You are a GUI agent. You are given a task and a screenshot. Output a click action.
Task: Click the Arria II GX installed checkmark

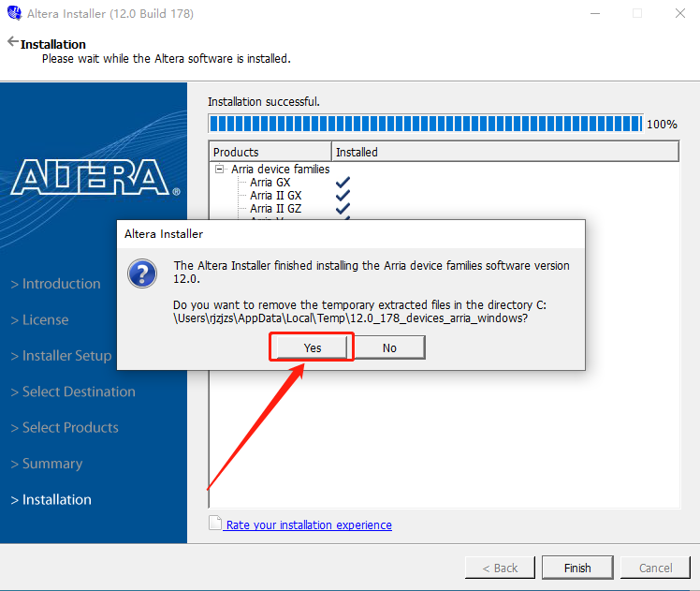click(x=343, y=195)
